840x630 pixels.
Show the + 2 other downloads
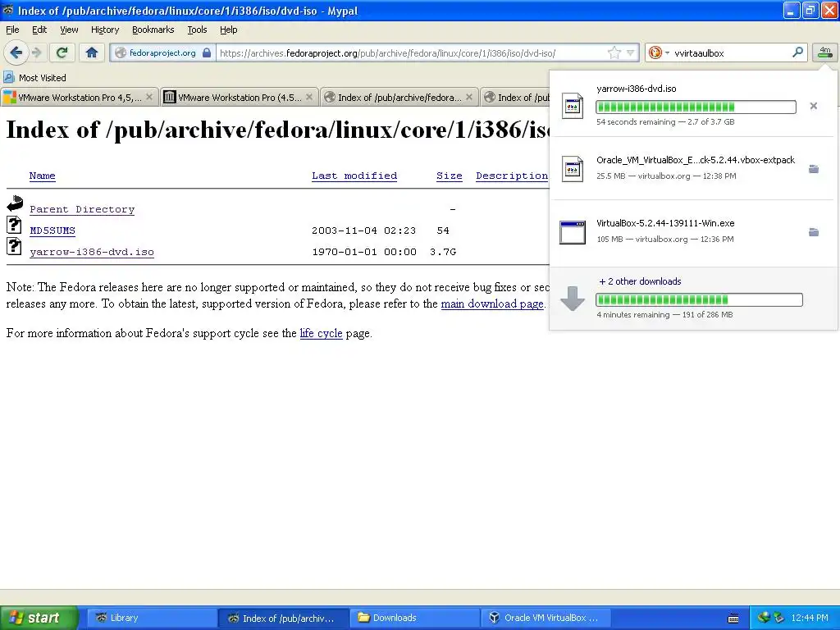click(x=640, y=281)
